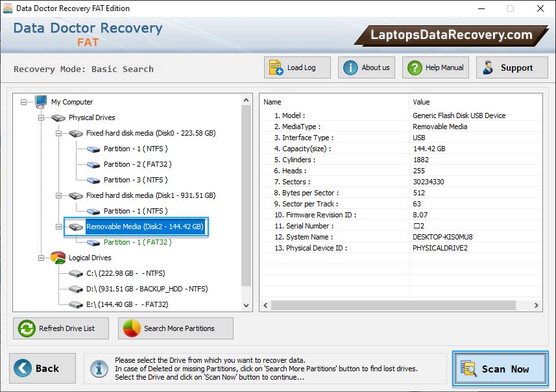Screen dimensions: 556x392
Task: Collapse the My Computer tree node
Action: click(x=23, y=102)
